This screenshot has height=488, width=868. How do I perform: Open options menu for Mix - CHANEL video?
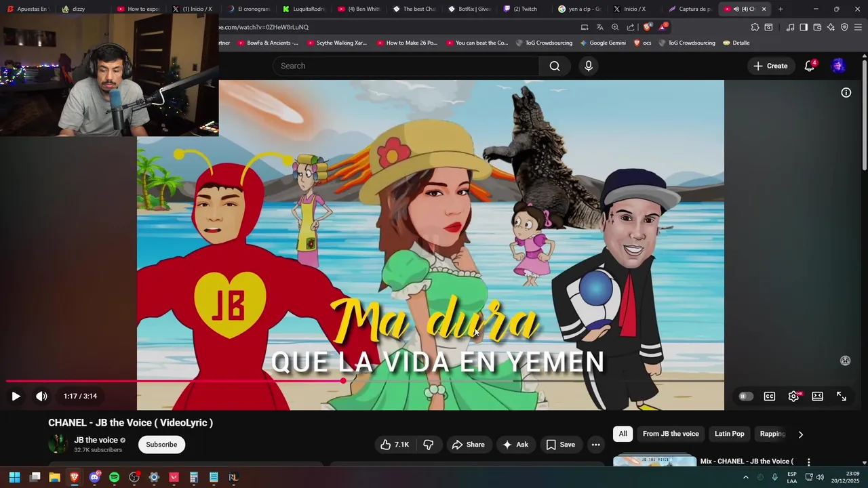(x=808, y=462)
